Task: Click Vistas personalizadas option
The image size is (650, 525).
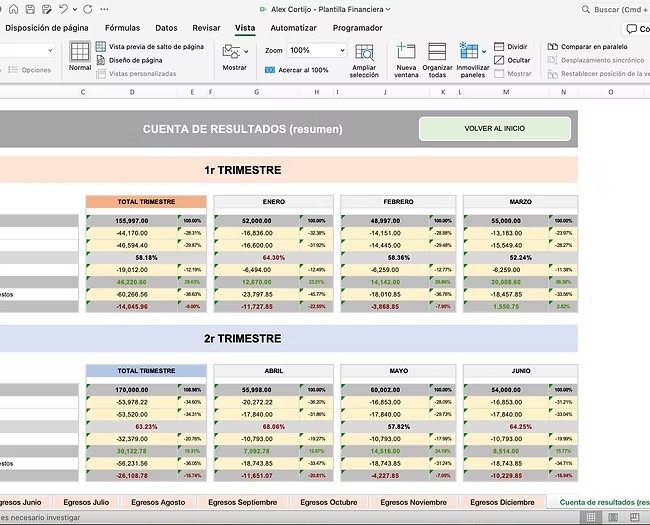Action: [x=136, y=74]
